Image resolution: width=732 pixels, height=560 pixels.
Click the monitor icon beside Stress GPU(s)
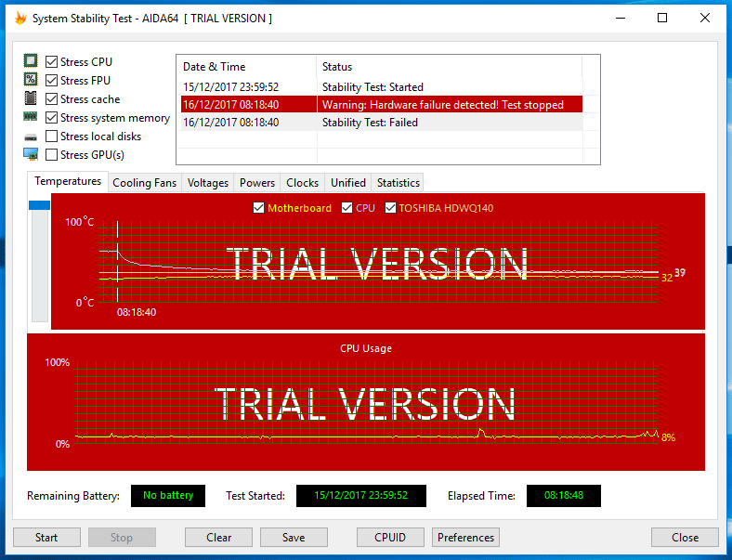coord(31,154)
